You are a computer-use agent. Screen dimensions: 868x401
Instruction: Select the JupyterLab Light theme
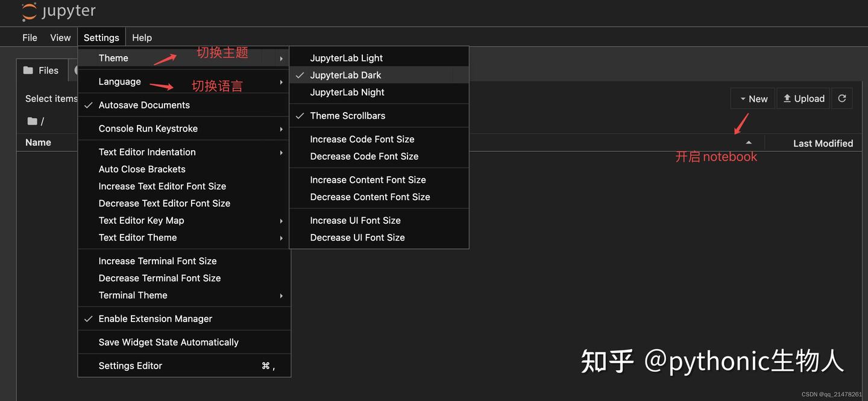coord(347,57)
